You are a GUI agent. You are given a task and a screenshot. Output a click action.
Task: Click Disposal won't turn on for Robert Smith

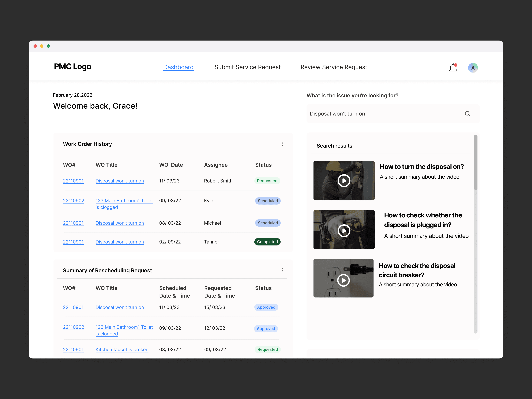point(119,181)
